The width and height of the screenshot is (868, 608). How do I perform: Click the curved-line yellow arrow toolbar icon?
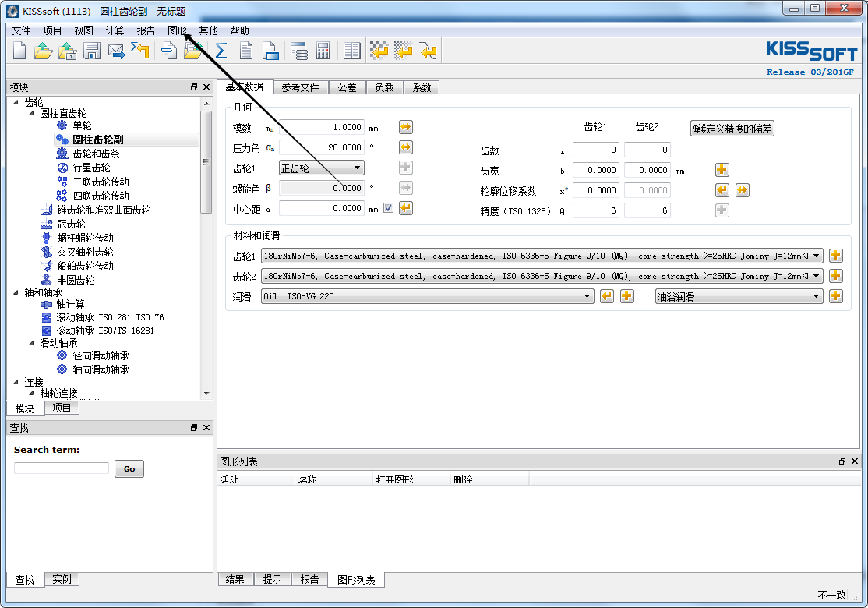[428, 51]
